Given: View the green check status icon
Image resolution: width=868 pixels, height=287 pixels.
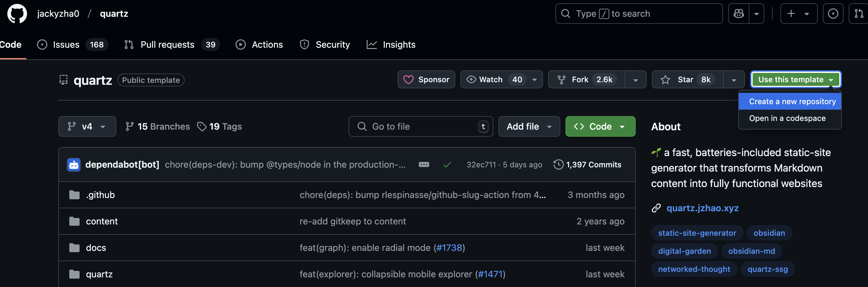Looking at the screenshot, I should (x=447, y=164).
